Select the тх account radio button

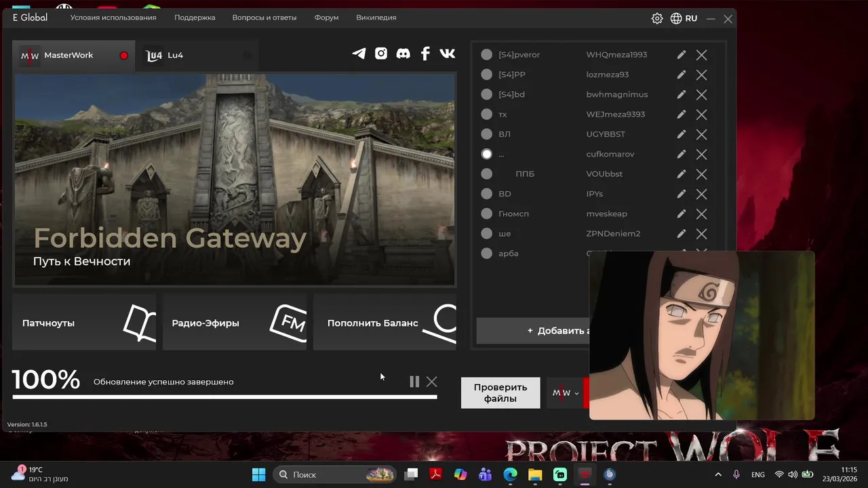486,115
